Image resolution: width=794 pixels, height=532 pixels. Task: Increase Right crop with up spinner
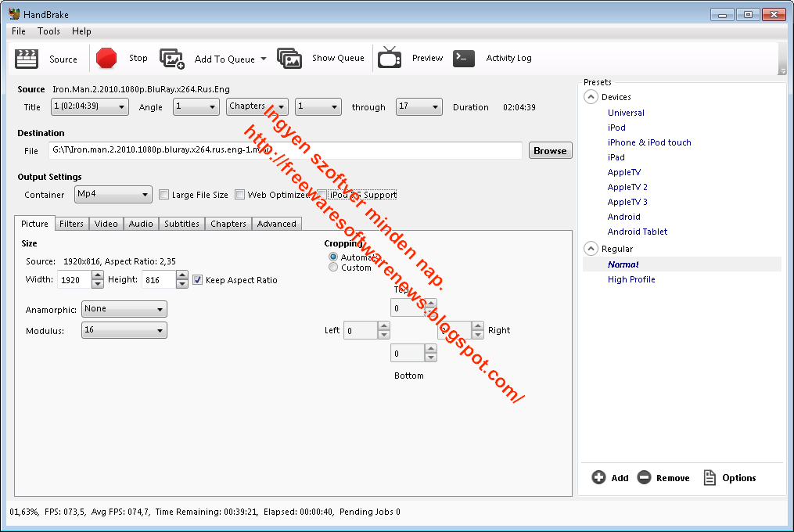coord(478,325)
